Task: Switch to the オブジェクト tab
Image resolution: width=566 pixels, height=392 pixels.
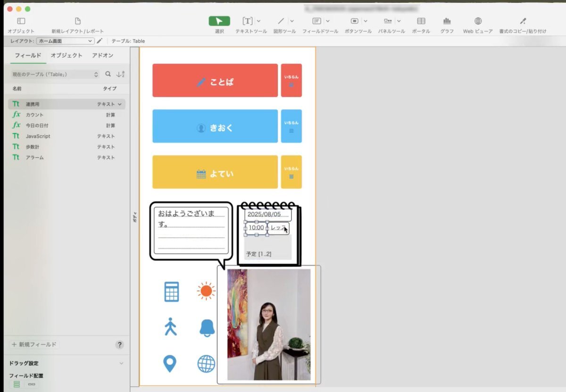Action: point(67,56)
